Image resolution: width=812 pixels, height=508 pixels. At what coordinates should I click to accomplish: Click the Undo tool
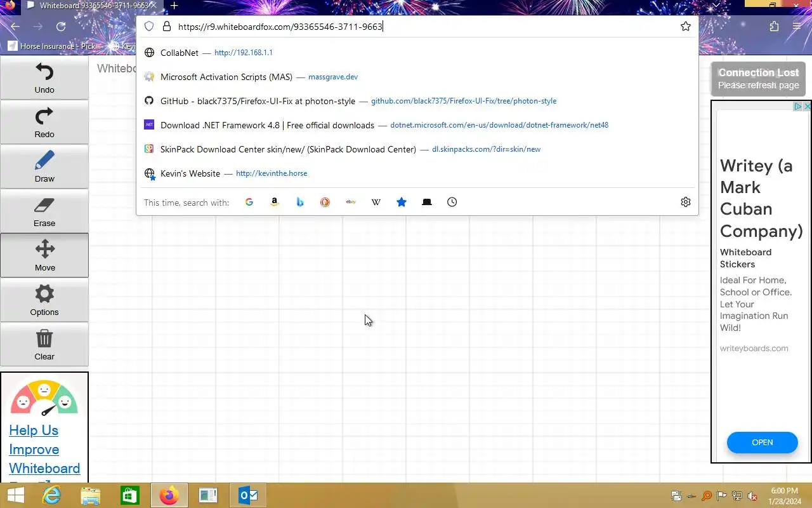pos(44,77)
